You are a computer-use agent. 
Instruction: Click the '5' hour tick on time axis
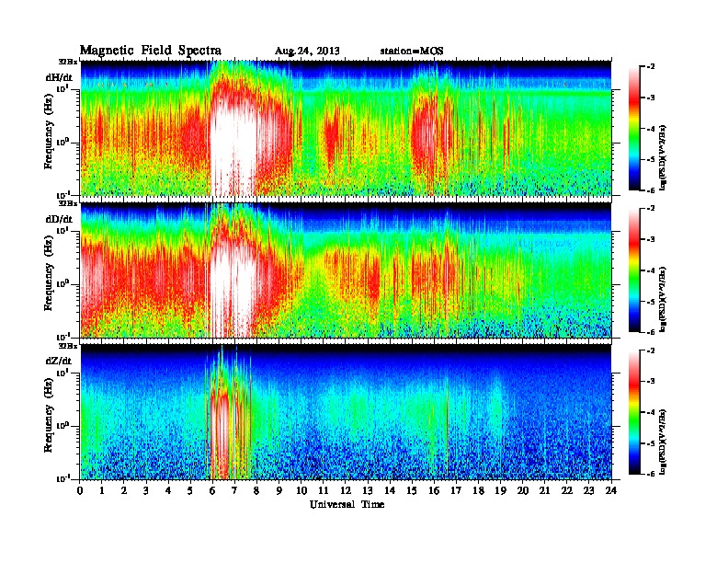(x=191, y=490)
